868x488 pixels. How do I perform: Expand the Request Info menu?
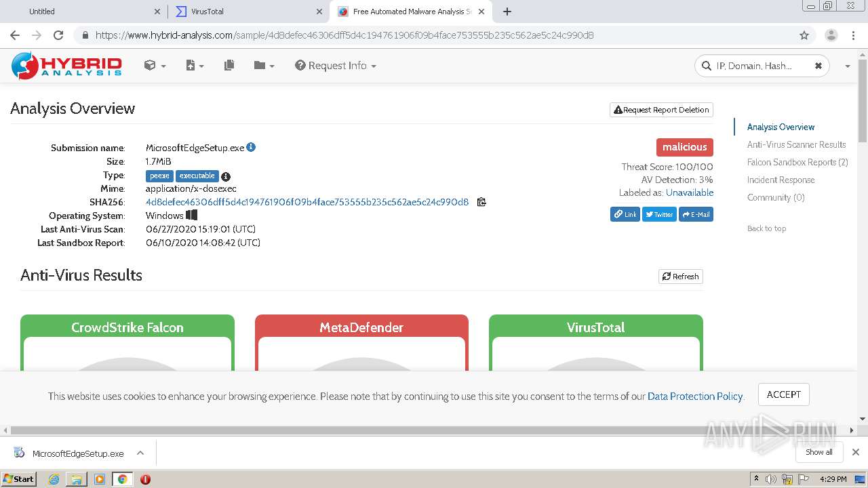tap(336, 66)
